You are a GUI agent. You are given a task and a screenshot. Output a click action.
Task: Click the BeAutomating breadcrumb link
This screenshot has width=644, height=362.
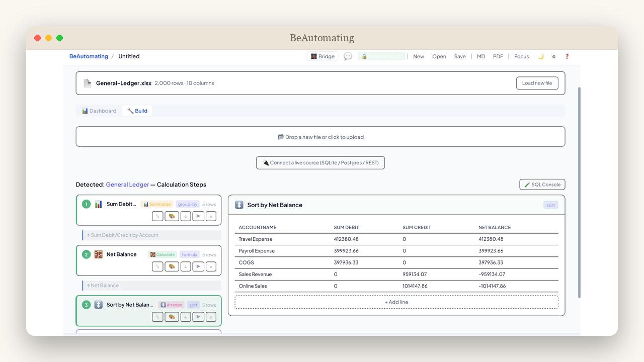(89, 56)
